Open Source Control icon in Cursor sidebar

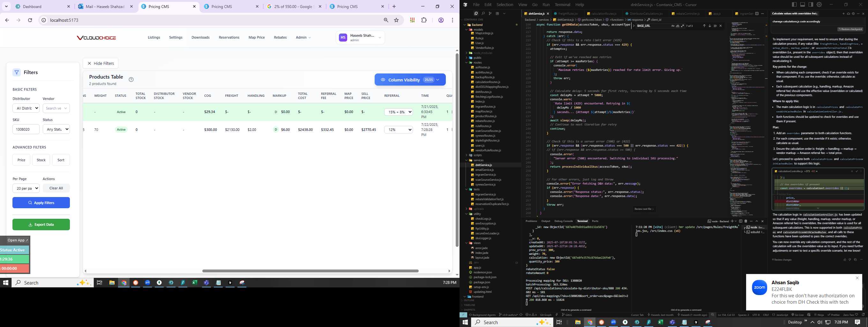[x=490, y=13]
